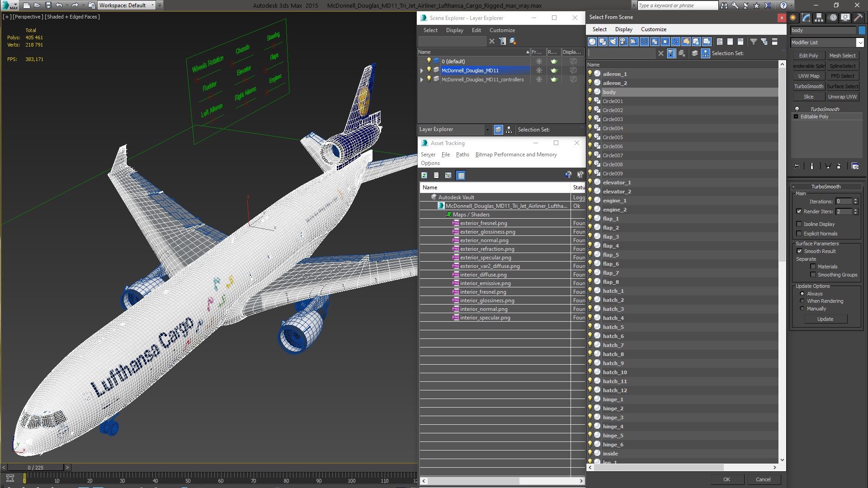Image resolution: width=868 pixels, height=488 pixels.
Task: Click the Edit Poly modifier button
Action: (808, 56)
